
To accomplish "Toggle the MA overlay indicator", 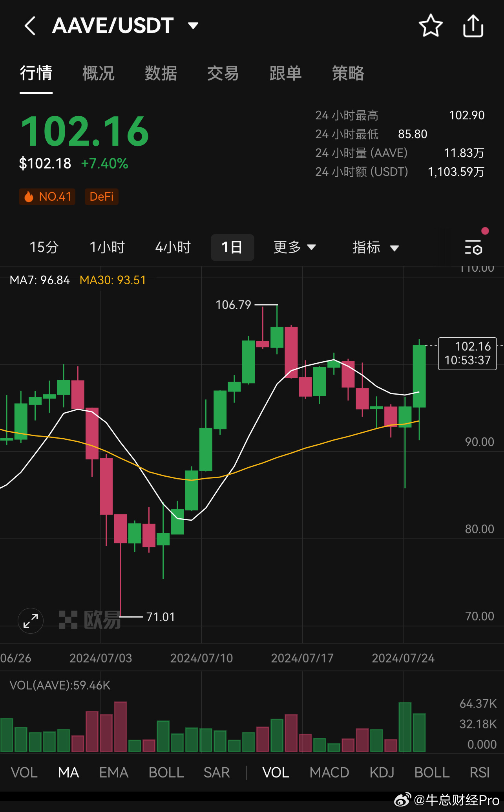I will point(69,772).
